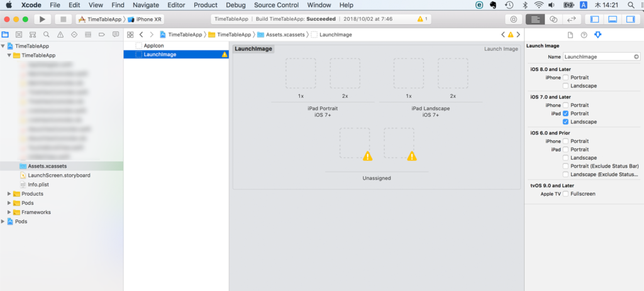Viewport: 644px width, 291px height.
Task: Enable Apple TV Fullscreen checkbox
Action: tap(566, 194)
